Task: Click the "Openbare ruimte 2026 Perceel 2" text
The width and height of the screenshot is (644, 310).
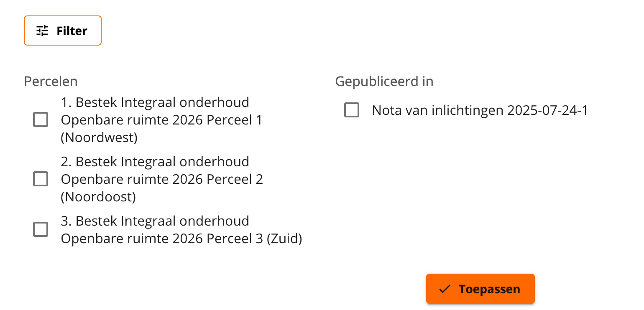Action: (162, 180)
